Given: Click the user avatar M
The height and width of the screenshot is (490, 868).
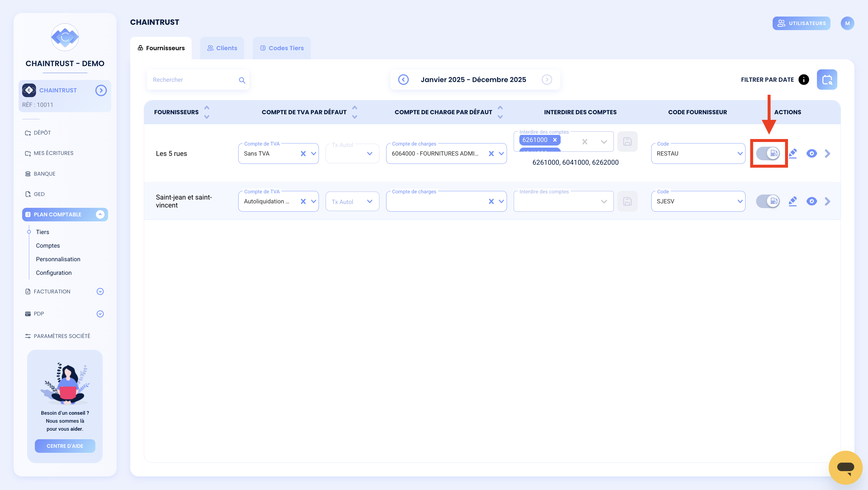Looking at the screenshot, I should 847,23.
